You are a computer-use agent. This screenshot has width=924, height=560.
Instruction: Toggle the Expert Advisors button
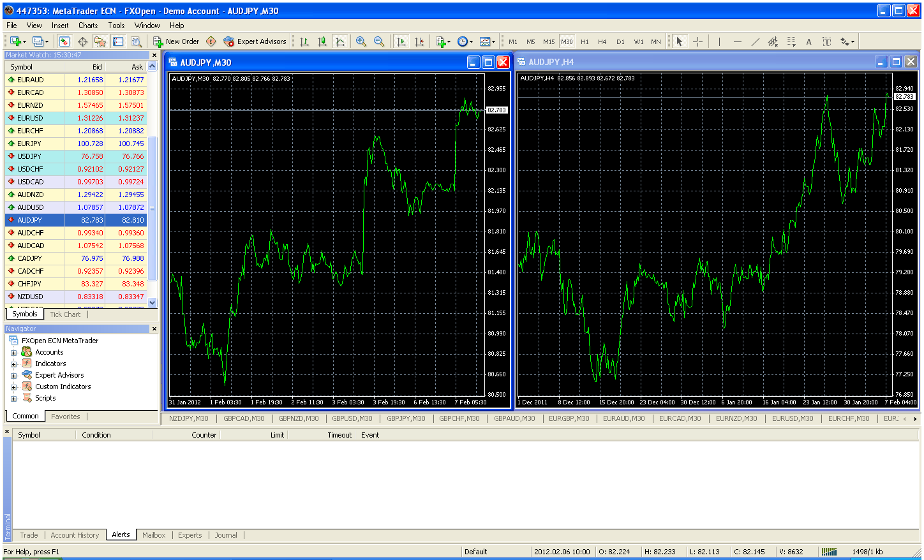coord(255,41)
